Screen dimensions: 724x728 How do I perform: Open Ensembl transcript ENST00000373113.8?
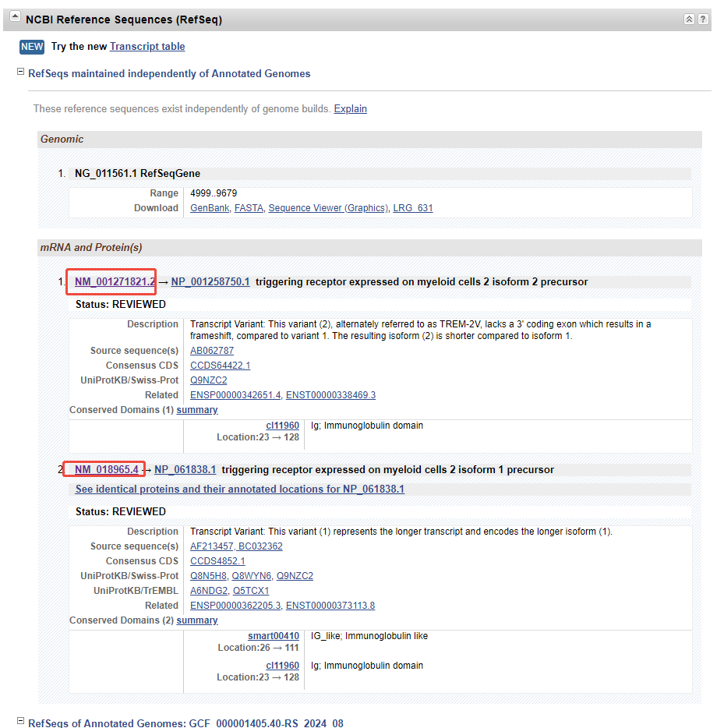coord(330,606)
